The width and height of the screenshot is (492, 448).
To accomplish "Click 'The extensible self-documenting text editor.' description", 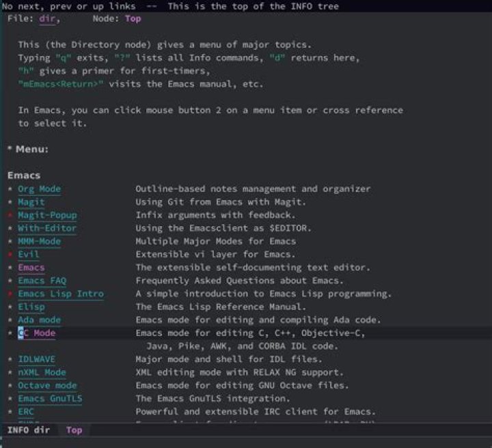I will click(x=253, y=268).
